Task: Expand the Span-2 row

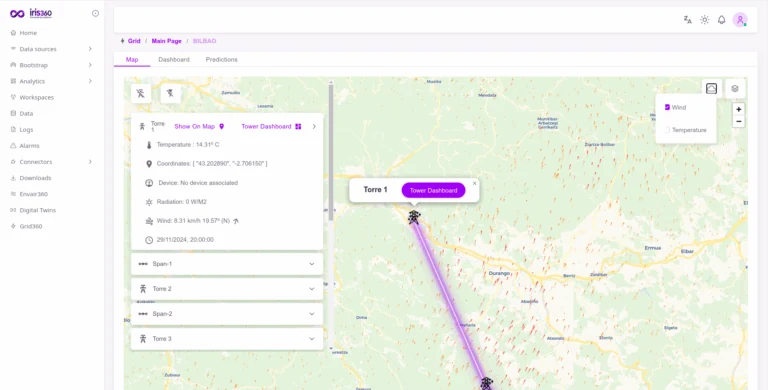Action: point(227,314)
